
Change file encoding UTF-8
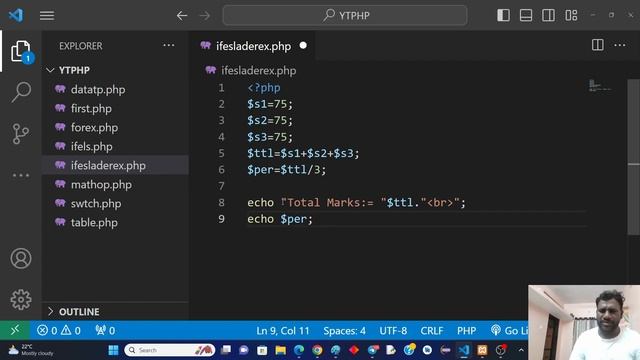pyautogui.click(x=393, y=331)
